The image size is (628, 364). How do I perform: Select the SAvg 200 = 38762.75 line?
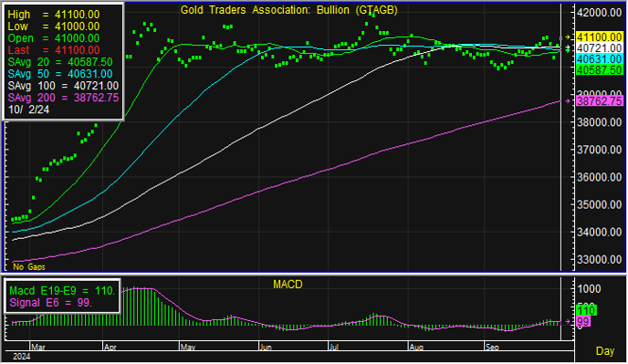pyautogui.click(x=63, y=98)
